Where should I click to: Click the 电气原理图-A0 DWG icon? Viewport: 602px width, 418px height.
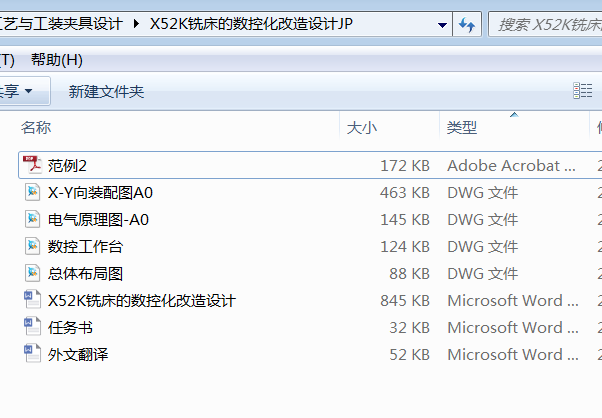(x=32, y=219)
